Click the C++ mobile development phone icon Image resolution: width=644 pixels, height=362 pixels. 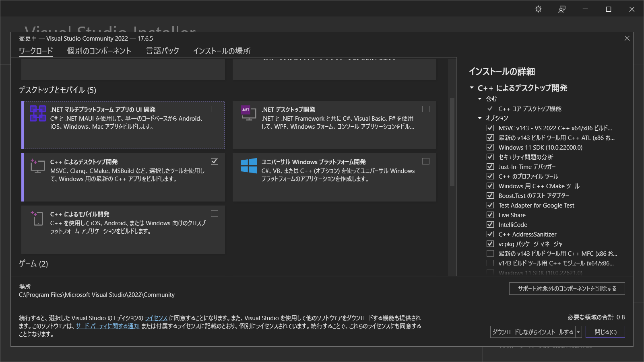point(37,218)
